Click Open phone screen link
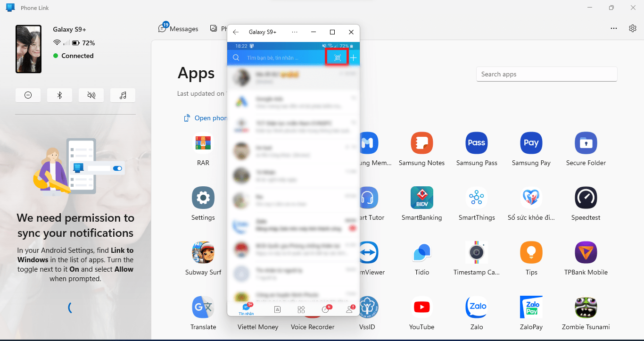 [206, 118]
